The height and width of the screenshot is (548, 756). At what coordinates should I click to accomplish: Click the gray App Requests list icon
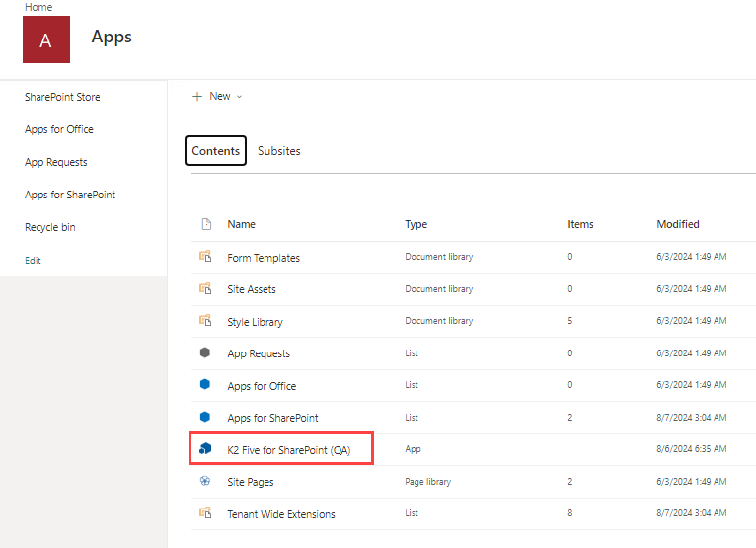point(206,353)
